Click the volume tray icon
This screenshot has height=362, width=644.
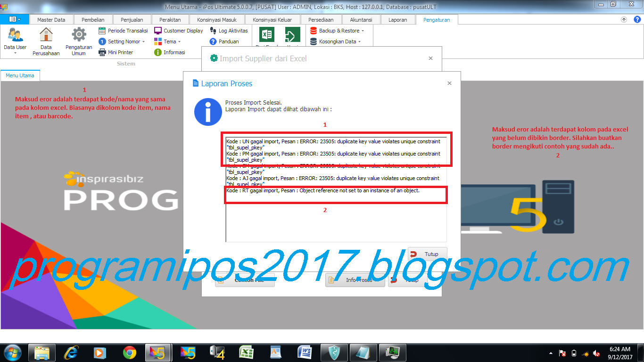point(596,353)
